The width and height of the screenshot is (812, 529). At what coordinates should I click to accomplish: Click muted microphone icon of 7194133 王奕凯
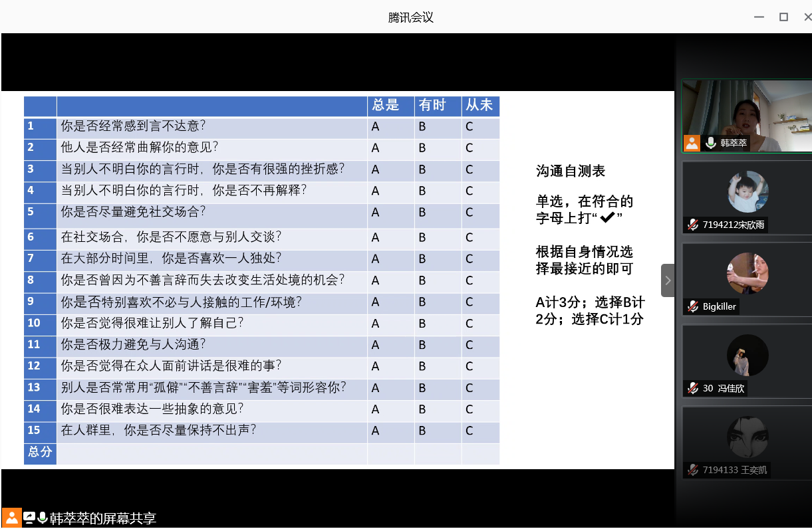point(693,470)
